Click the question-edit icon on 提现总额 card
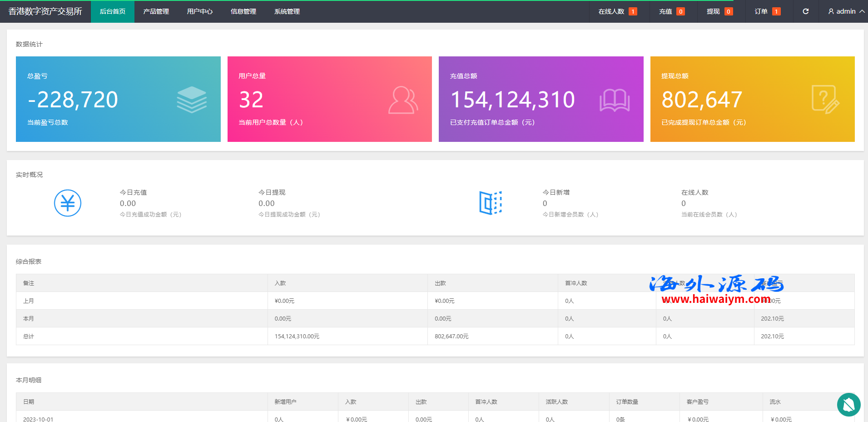 pyautogui.click(x=825, y=100)
